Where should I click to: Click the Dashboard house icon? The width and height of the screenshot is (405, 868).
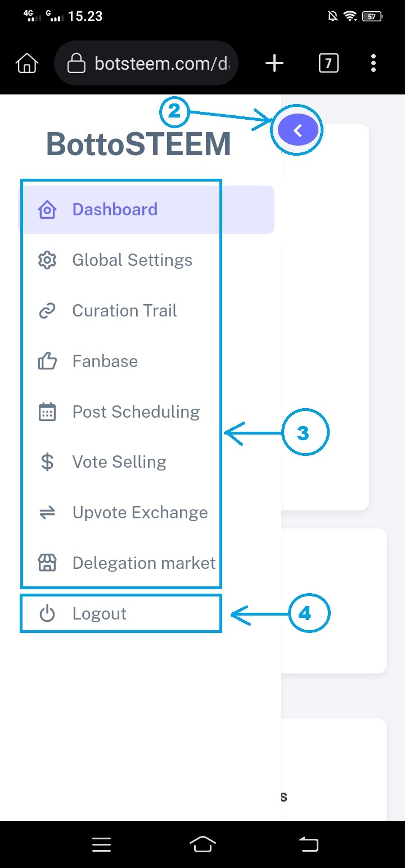(47, 210)
